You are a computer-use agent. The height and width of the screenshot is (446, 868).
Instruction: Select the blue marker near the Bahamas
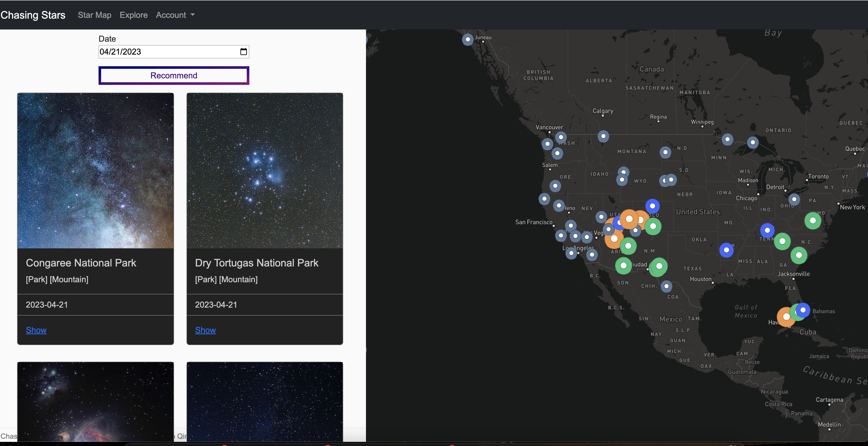(x=803, y=309)
